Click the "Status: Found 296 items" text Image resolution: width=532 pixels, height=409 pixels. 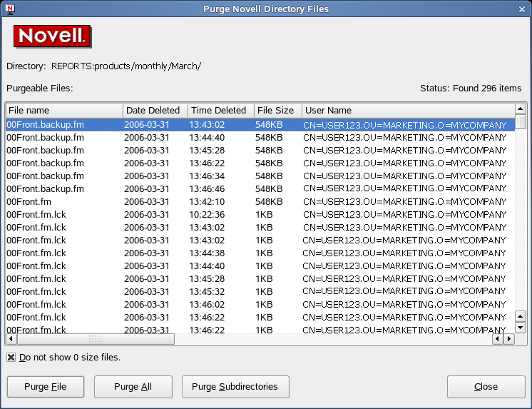click(x=471, y=89)
